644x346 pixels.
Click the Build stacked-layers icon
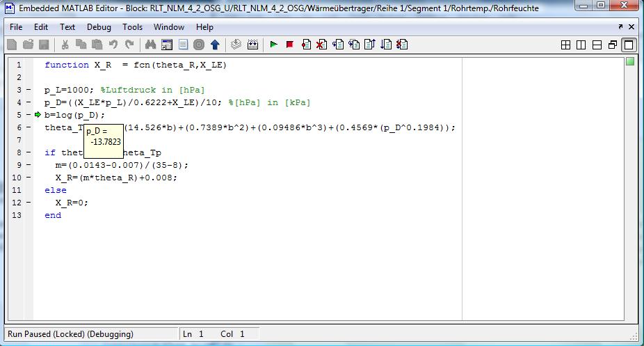pyautogui.click(x=236, y=45)
